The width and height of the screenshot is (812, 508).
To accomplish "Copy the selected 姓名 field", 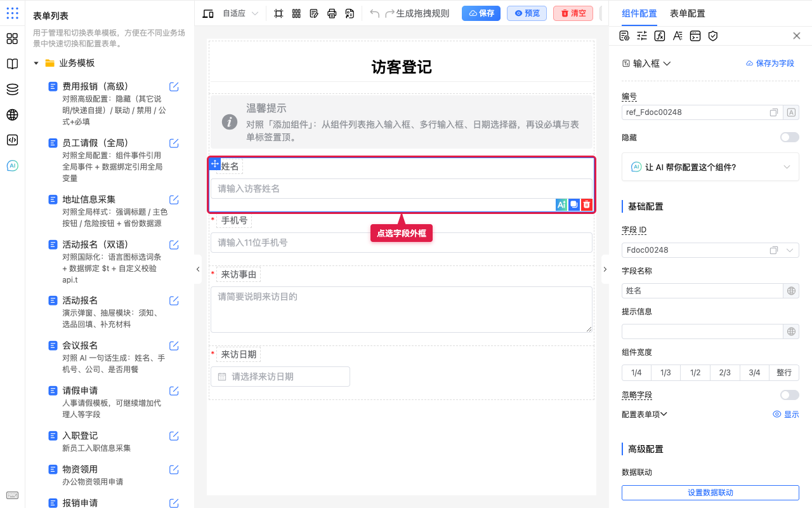I will click(x=574, y=204).
